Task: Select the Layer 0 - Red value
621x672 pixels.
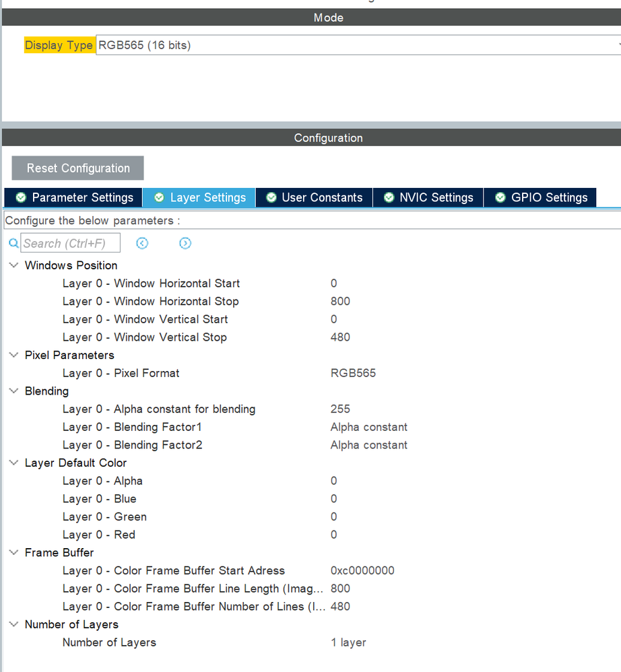Action: (334, 535)
